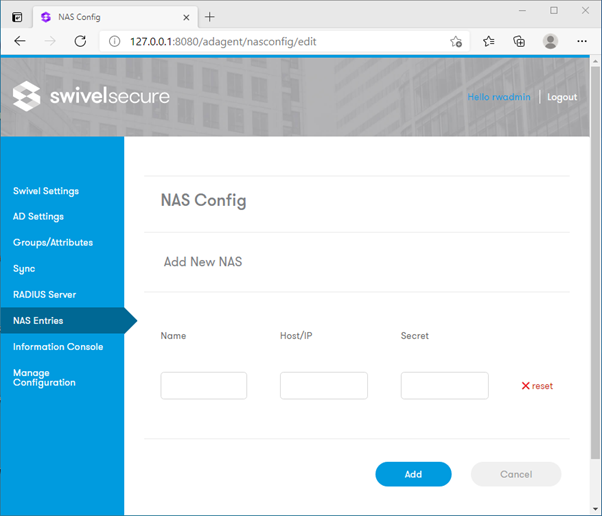
Task: Open the Information Console page
Action: coord(58,347)
